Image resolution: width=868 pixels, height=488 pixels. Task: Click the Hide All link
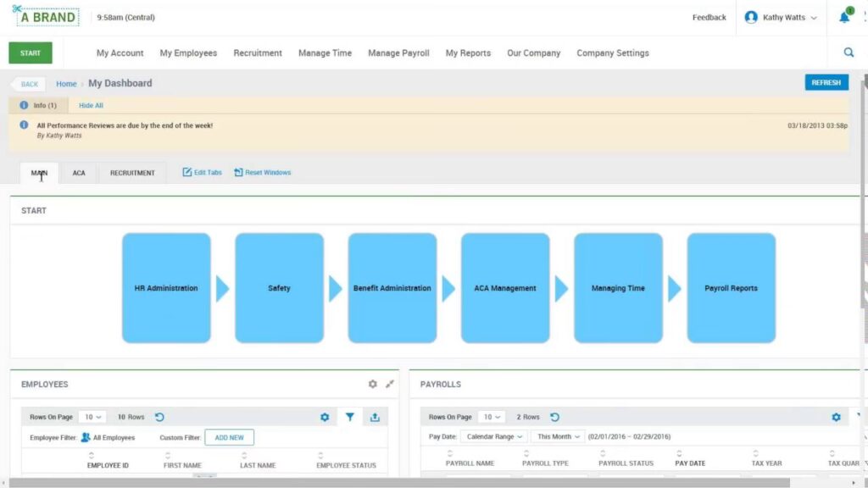pos(91,105)
